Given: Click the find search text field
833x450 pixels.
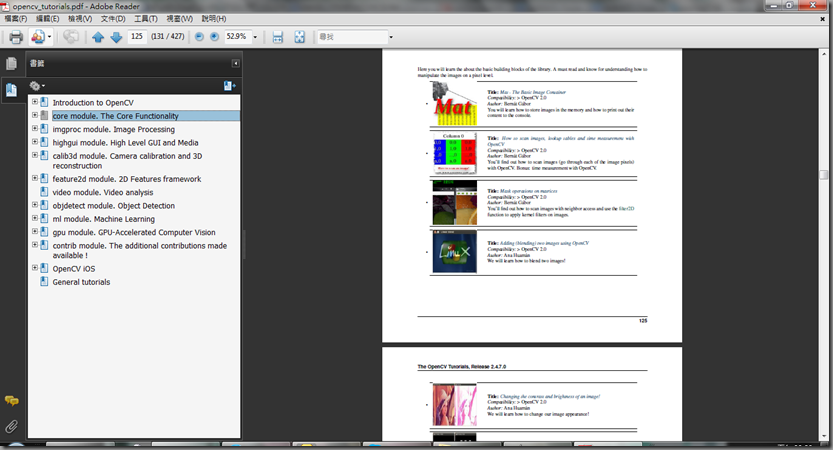Looking at the screenshot, I should pyautogui.click(x=352, y=37).
